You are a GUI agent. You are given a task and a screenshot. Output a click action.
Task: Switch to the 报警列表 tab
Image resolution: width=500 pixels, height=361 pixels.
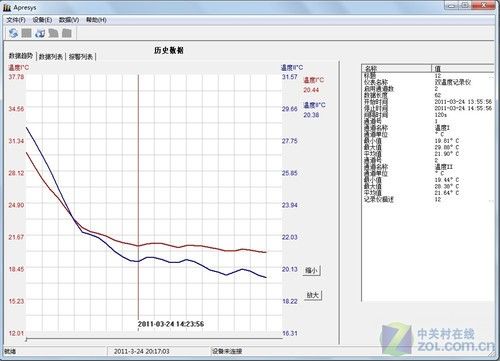click(81, 57)
